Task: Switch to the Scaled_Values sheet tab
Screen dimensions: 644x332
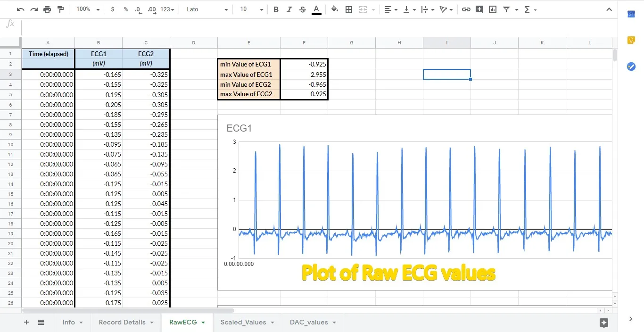Action: click(x=243, y=323)
